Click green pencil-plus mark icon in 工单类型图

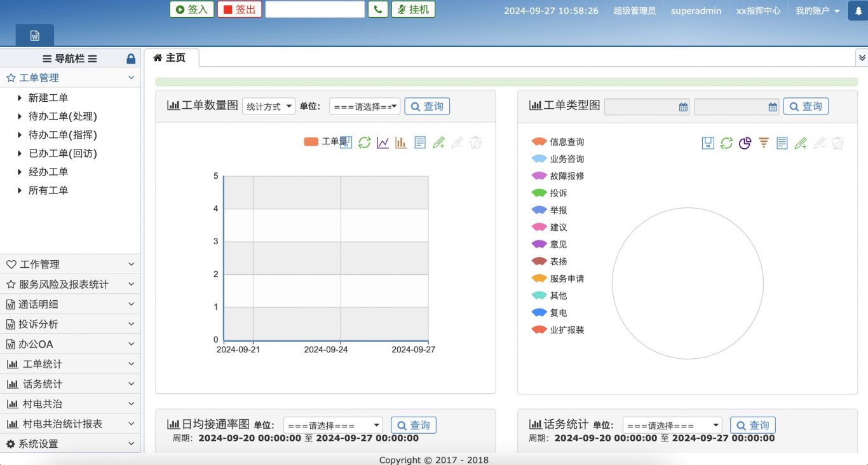pyautogui.click(x=801, y=143)
